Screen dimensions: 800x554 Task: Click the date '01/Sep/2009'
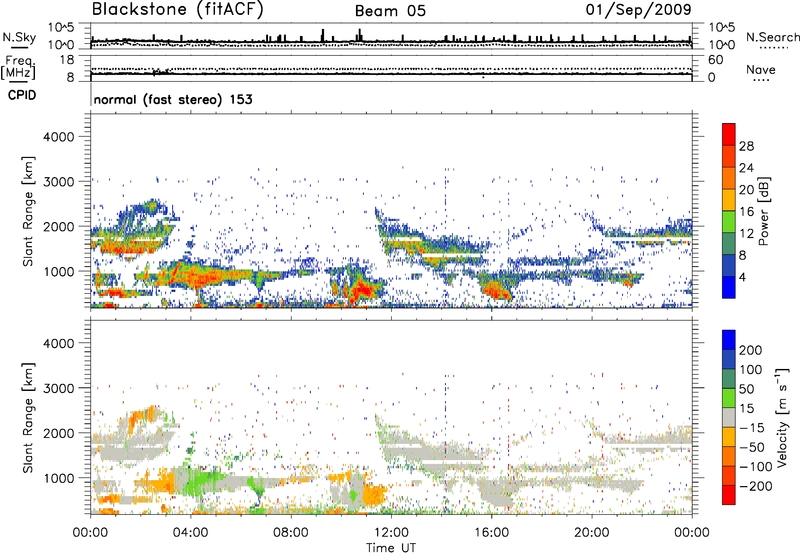[638, 9]
